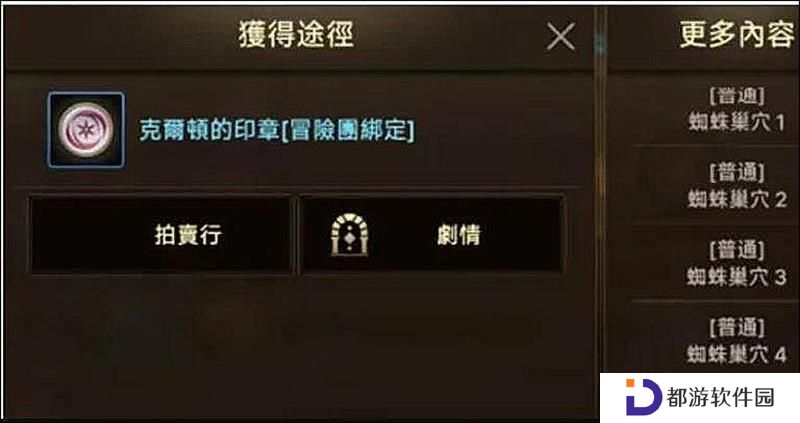Click the [普通] tag above 蜘蛛巢穴 2
Image resolution: width=800 pixels, height=423 pixels.
tap(737, 173)
